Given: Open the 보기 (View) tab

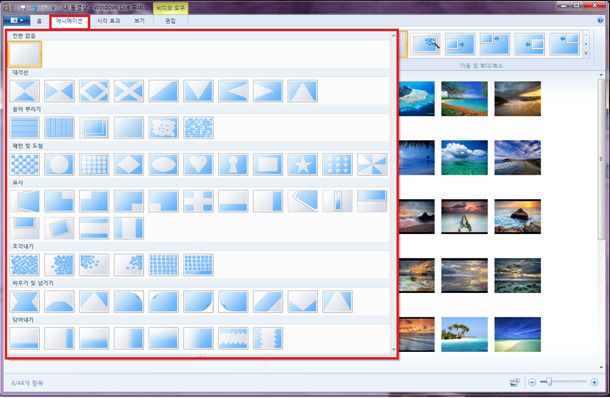Looking at the screenshot, I should pos(139,21).
